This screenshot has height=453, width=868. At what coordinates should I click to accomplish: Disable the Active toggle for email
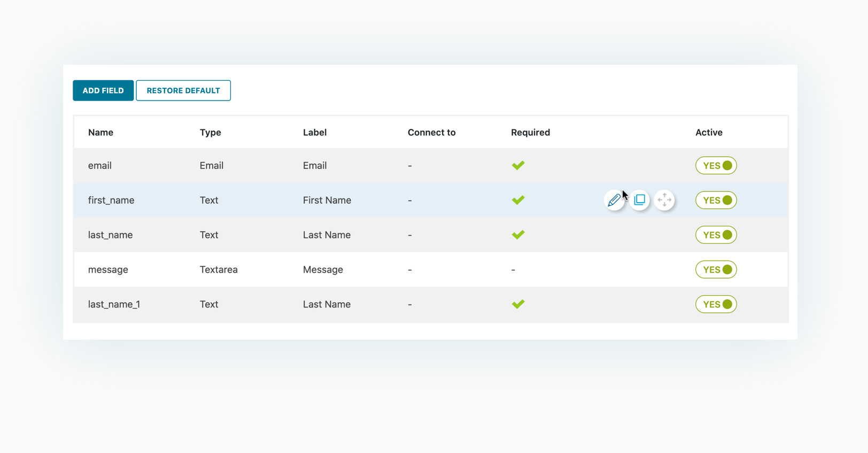tap(716, 166)
